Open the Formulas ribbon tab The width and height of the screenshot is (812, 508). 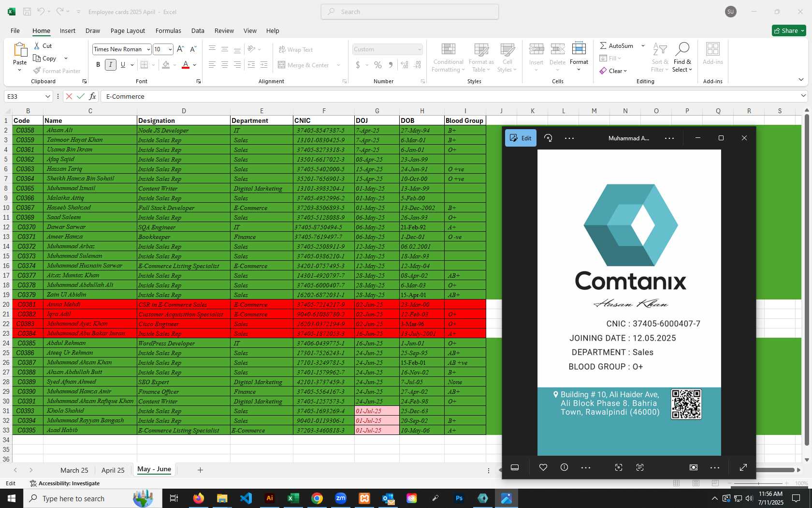point(168,30)
